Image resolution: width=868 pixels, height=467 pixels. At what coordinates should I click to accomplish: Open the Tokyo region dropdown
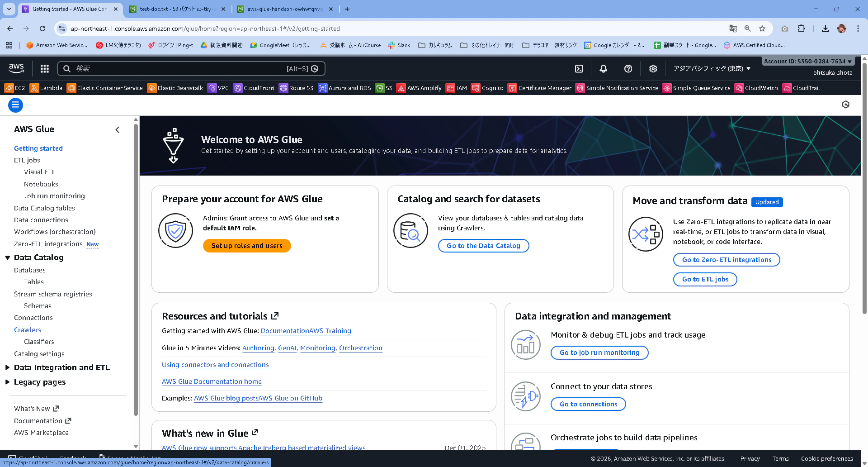(712, 68)
